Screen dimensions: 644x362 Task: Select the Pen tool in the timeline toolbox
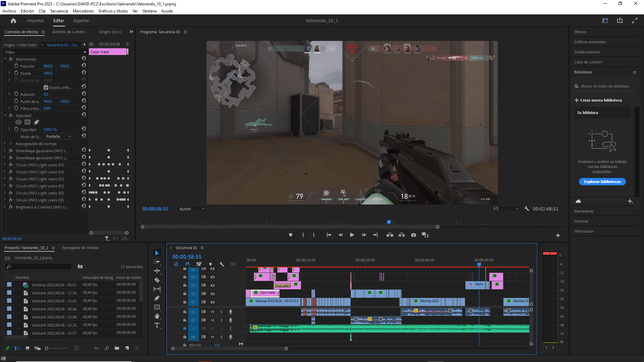(x=157, y=298)
